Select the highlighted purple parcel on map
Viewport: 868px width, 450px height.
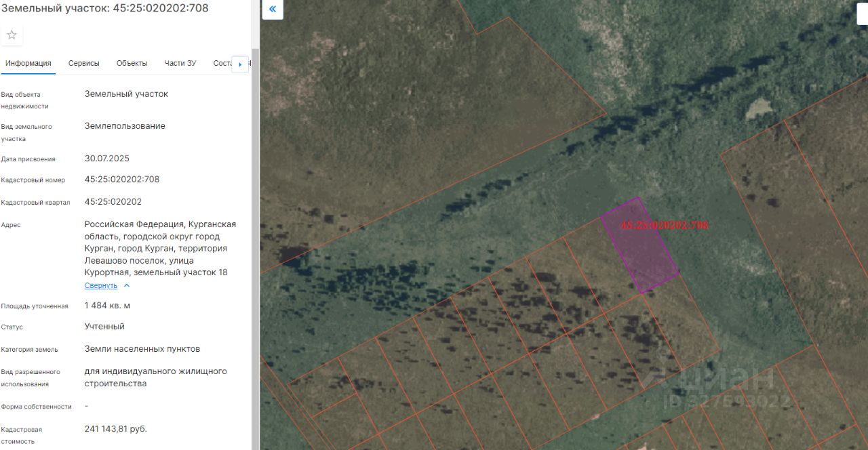click(639, 245)
